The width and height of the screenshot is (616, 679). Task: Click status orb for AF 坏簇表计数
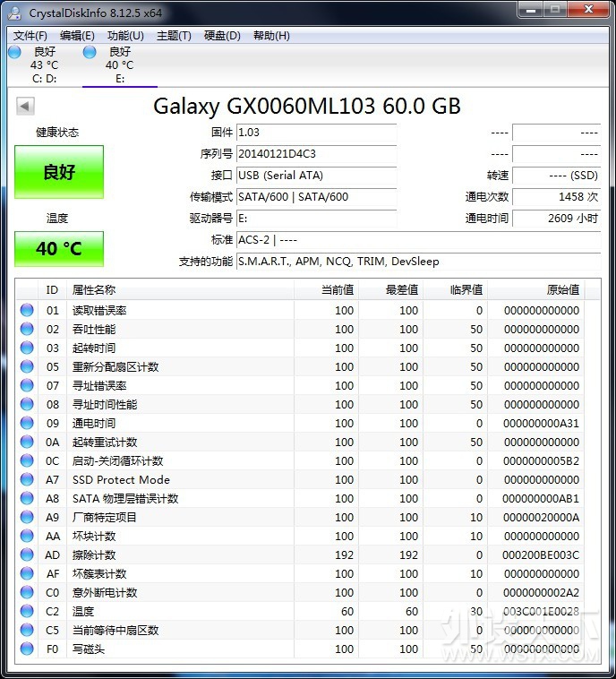tap(27, 574)
